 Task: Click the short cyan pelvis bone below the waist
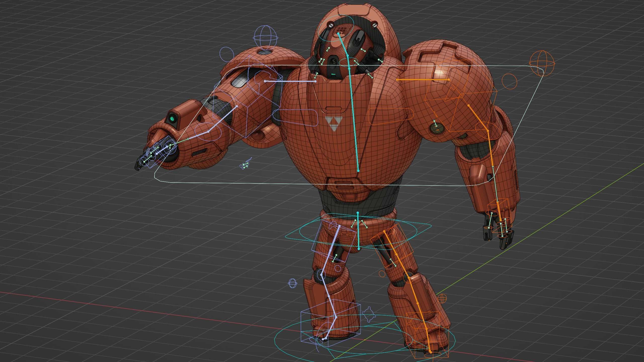click(358, 230)
